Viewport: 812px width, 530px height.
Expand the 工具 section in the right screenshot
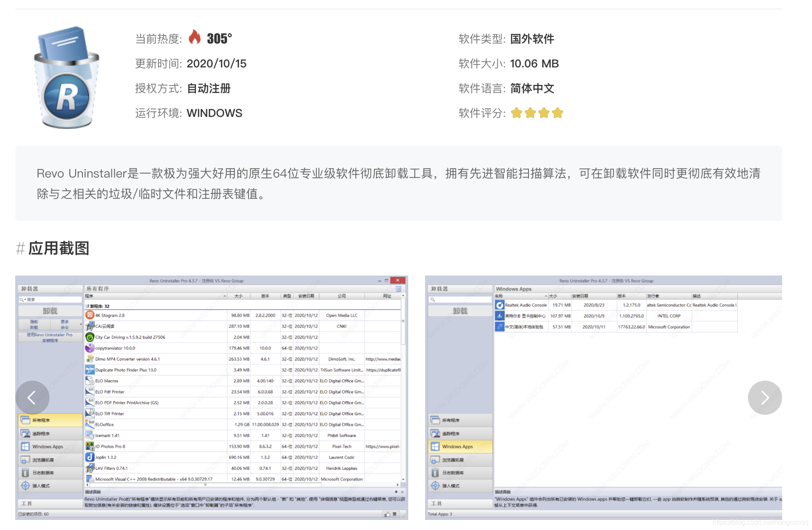pyautogui.click(x=460, y=504)
